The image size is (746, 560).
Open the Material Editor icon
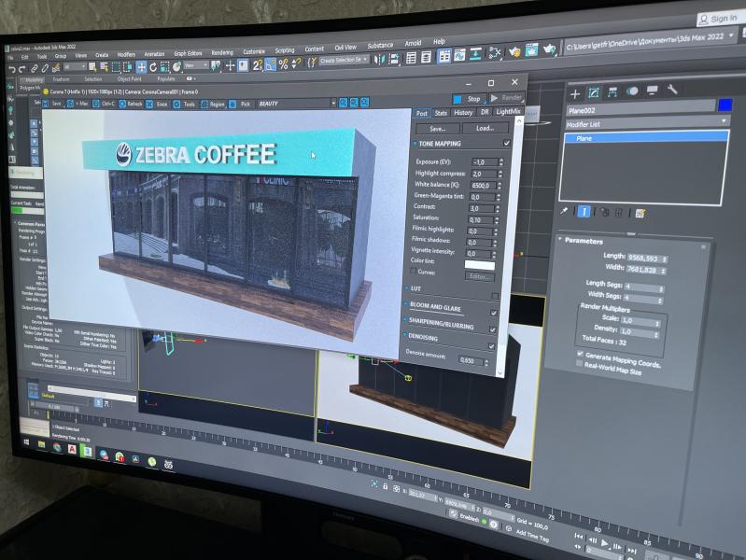[x=494, y=53]
